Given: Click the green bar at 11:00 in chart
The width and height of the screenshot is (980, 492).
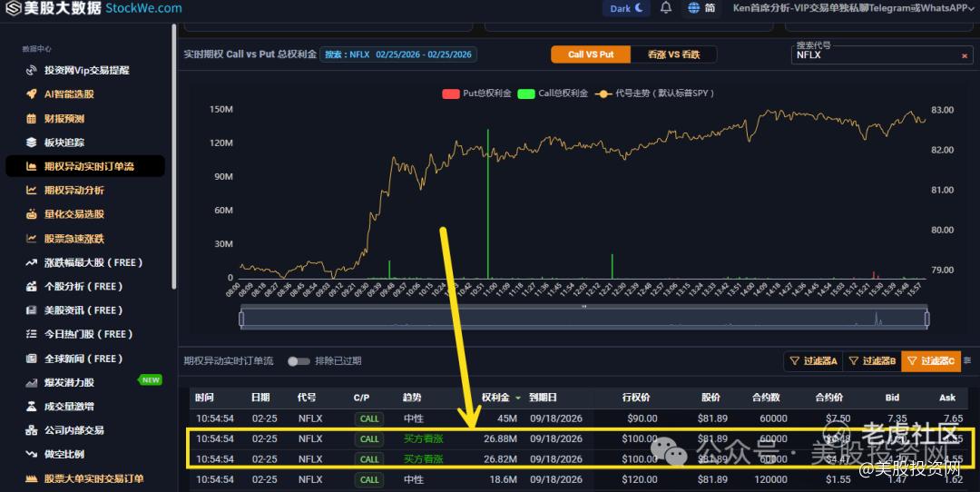Looking at the screenshot, I should click(x=487, y=204).
